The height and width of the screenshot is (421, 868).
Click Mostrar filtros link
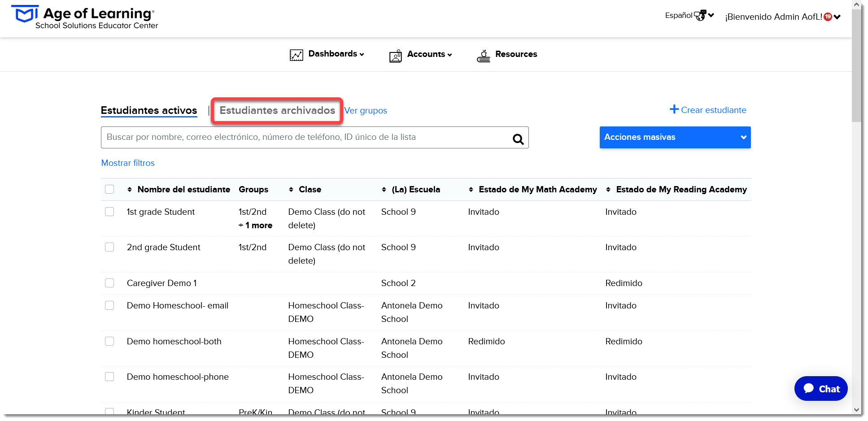pos(128,163)
